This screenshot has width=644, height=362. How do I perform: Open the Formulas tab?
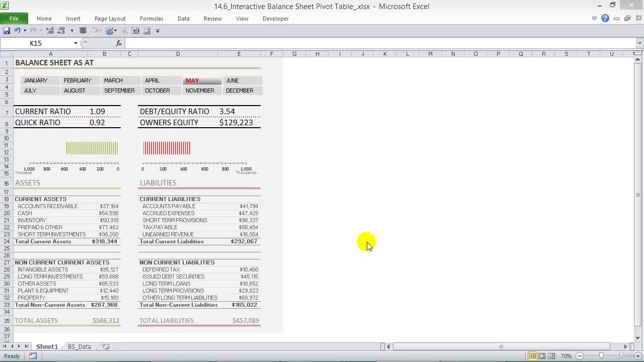click(151, 19)
